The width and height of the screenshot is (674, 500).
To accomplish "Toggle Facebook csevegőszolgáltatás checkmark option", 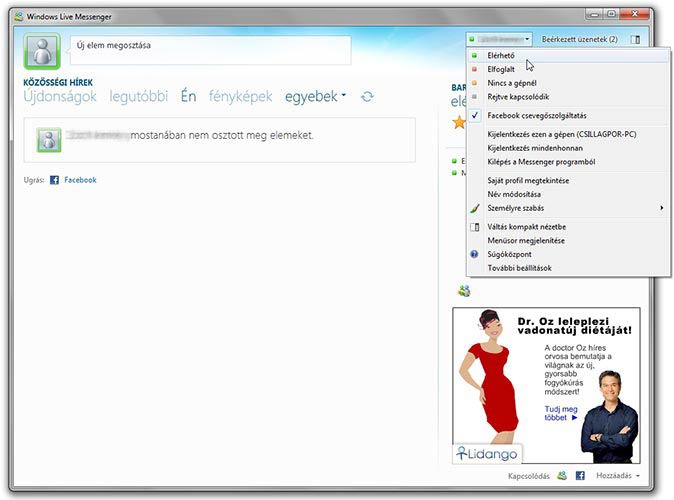I will (x=524, y=115).
